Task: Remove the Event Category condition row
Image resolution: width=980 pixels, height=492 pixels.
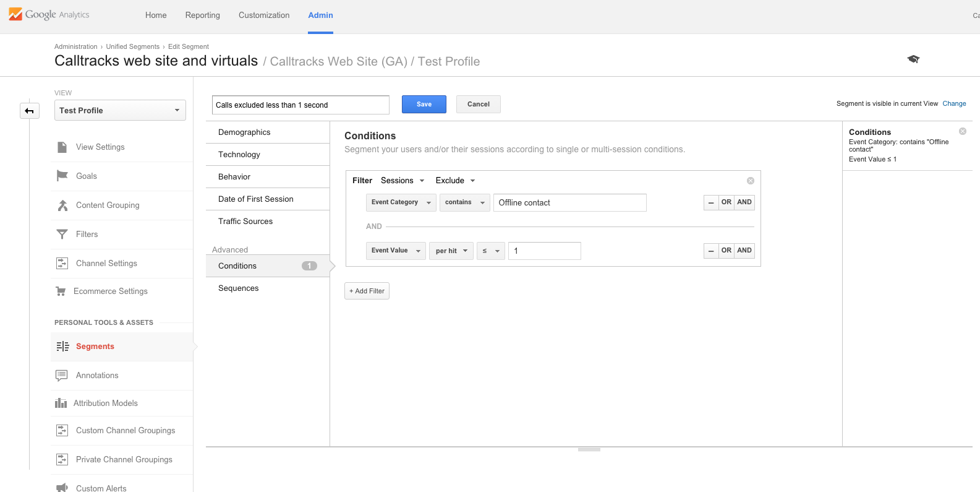Action: (711, 202)
